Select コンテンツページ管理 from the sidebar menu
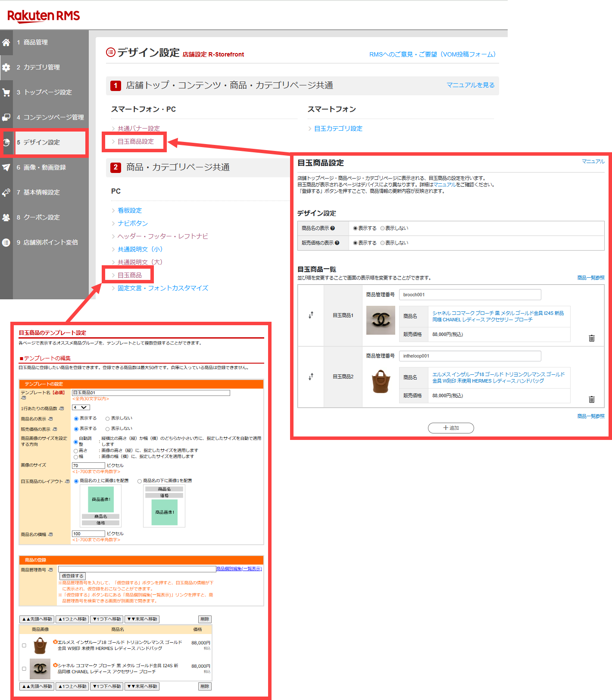The width and height of the screenshot is (612, 700). coord(53,117)
